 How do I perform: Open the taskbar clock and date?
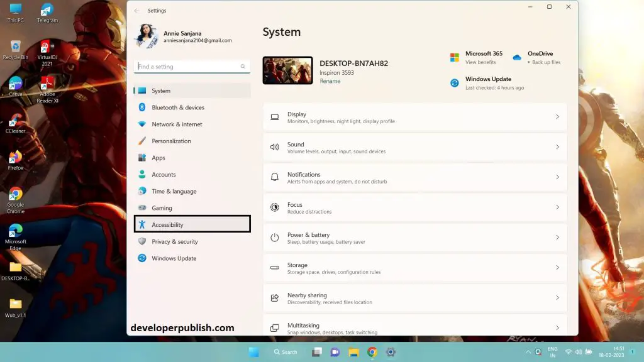coord(611,352)
